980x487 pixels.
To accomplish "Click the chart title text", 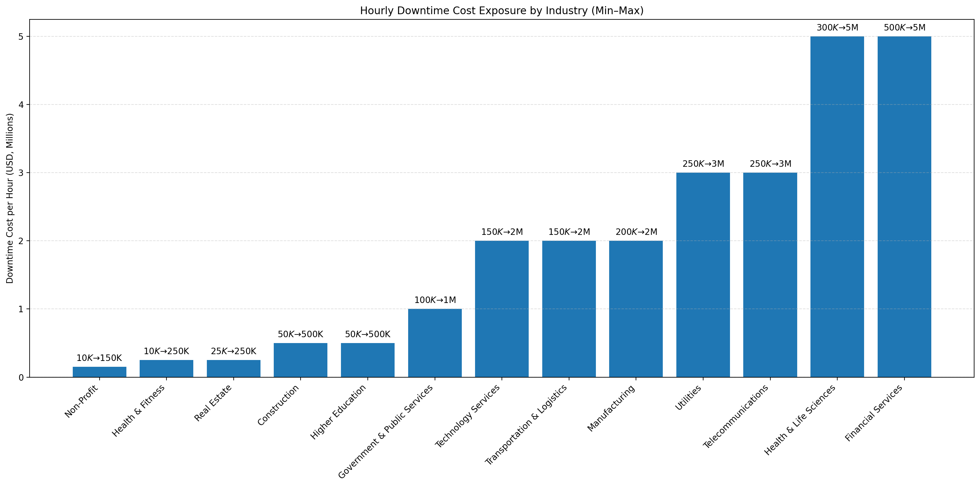I will pyautogui.click(x=502, y=11).
